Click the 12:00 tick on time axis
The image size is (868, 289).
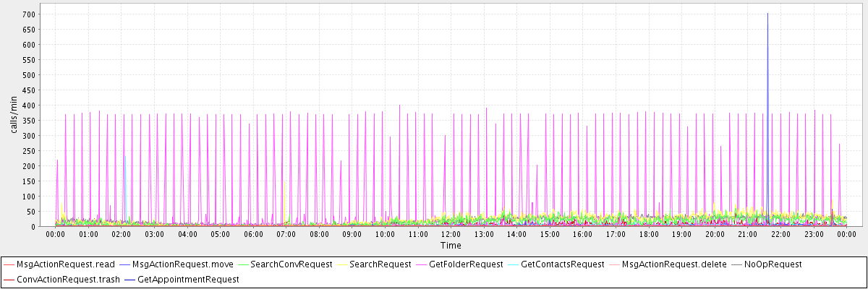[x=451, y=234]
